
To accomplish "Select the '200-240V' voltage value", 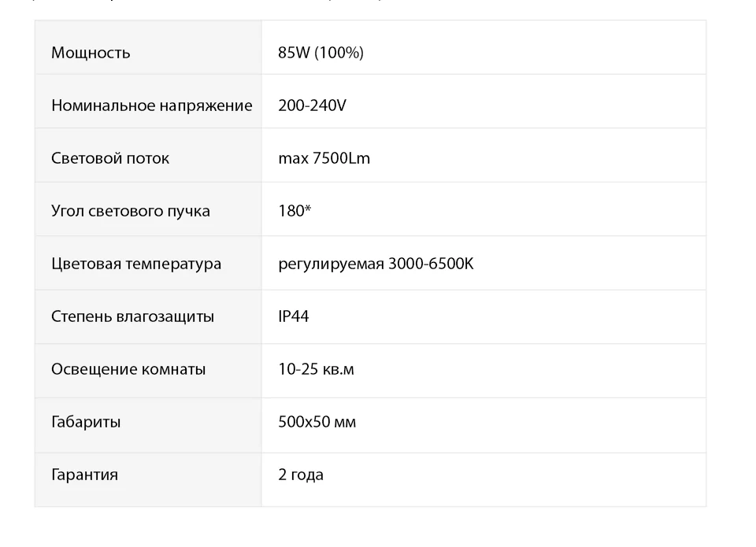I will click(312, 105).
